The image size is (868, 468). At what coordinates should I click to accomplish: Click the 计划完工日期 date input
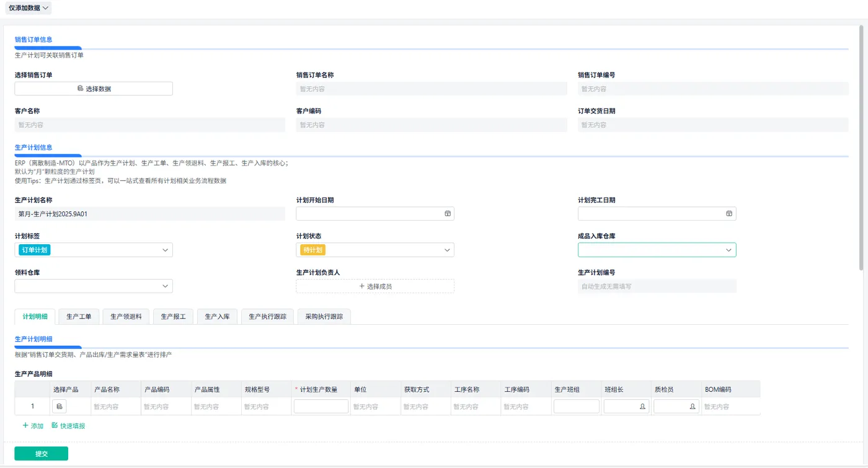tap(657, 213)
